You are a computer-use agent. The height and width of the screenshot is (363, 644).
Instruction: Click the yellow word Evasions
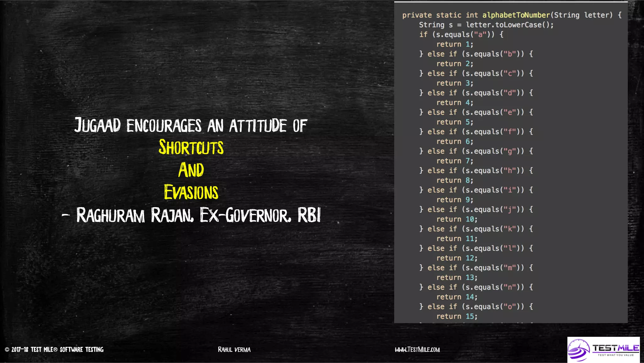191,192
